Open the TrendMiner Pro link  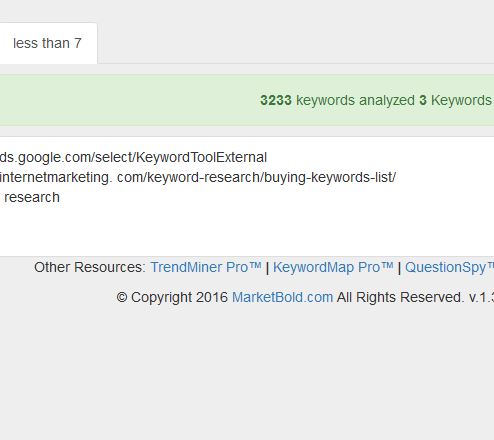206,267
